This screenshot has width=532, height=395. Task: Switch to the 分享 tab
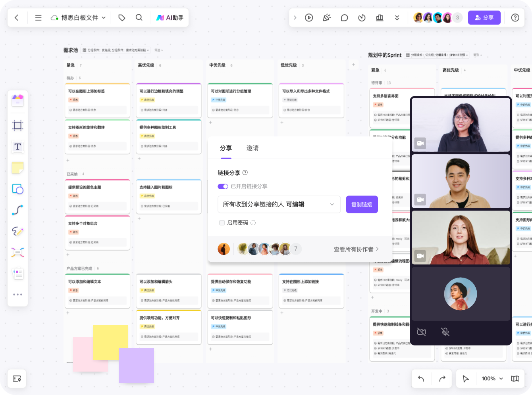[226, 148]
